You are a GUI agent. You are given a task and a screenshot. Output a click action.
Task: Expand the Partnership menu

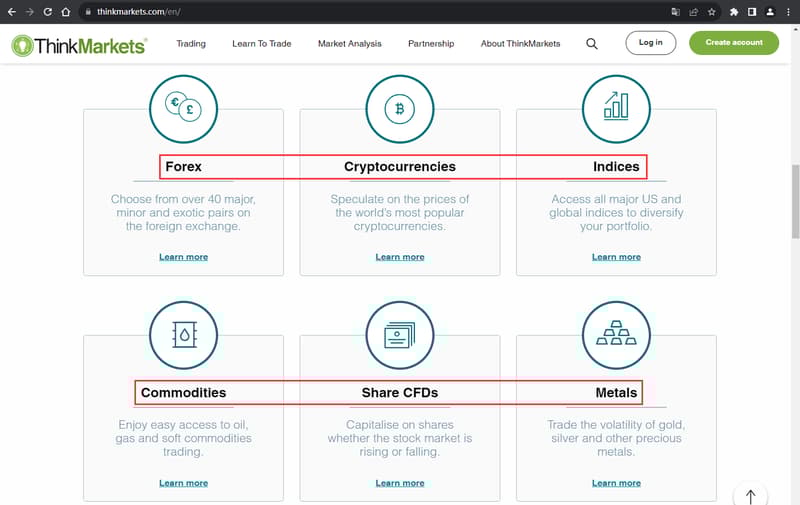click(x=431, y=44)
